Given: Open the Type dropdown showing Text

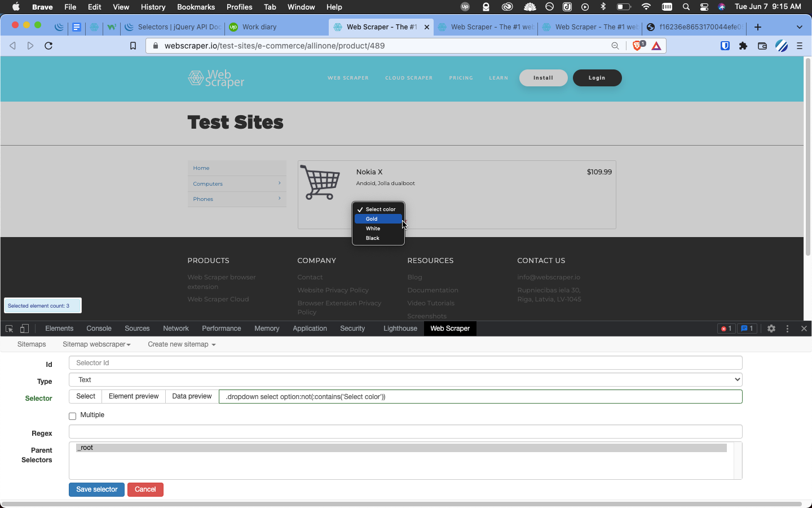Looking at the screenshot, I should [x=404, y=379].
